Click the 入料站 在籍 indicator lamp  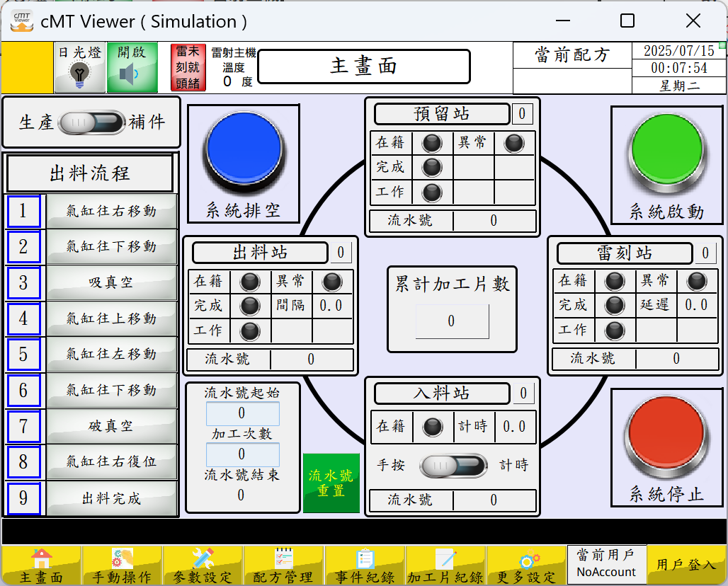tap(433, 427)
